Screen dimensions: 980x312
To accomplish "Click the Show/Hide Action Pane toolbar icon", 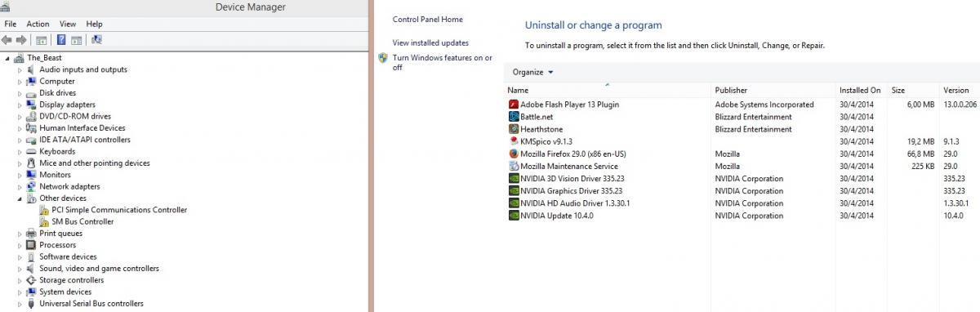I will point(76,39).
